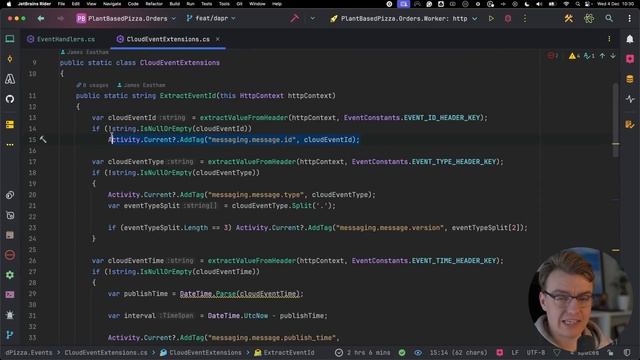Image resolution: width=640 pixels, height=360 pixels.
Task: Open the Database tool window on right
Action: (x=630, y=79)
